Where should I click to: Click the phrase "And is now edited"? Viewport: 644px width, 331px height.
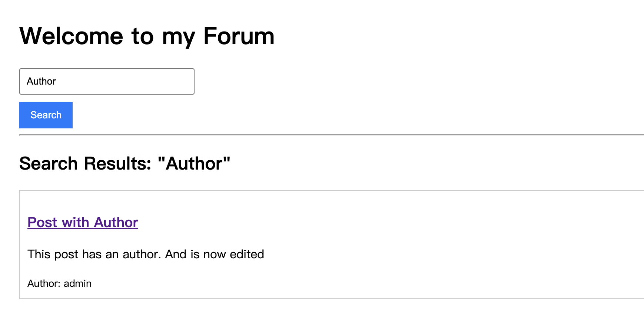coord(215,254)
